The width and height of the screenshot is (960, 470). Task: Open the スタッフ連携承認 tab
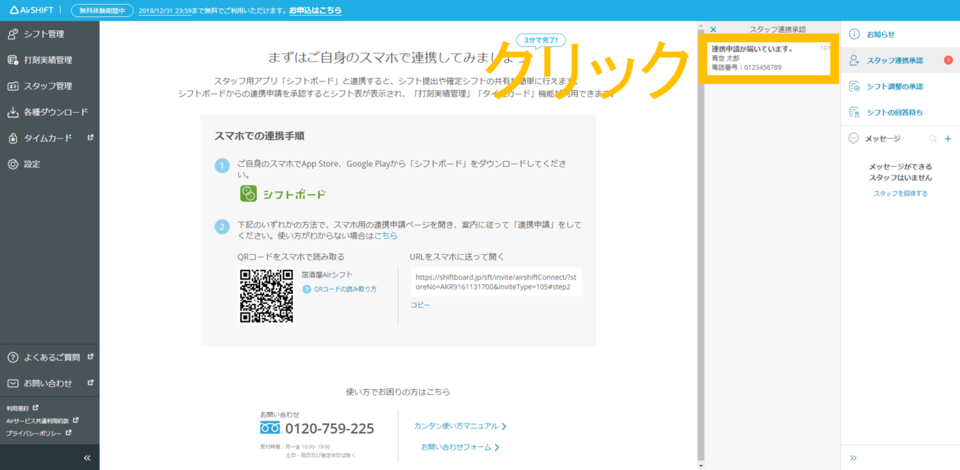click(x=894, y=60)
